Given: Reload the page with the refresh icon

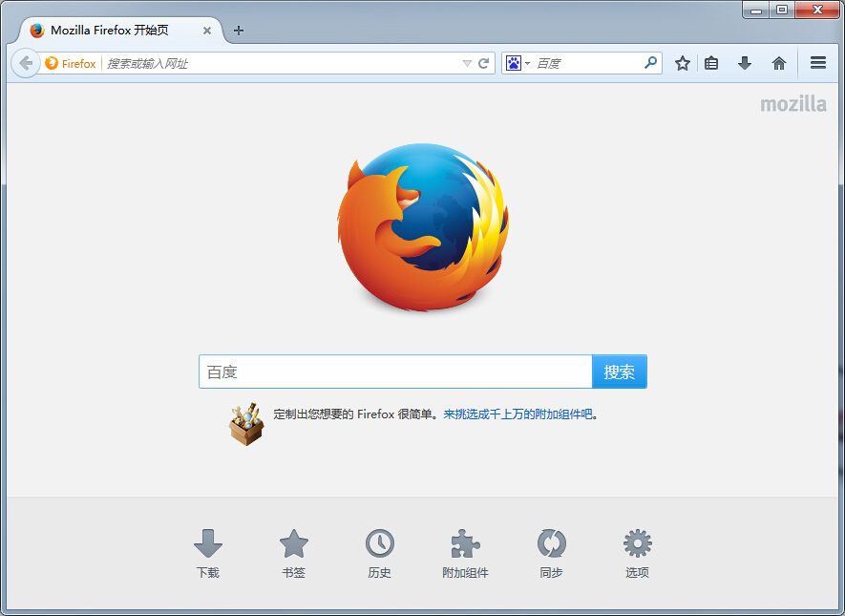Looking at the screenshot, I should [x=482, y=63].
